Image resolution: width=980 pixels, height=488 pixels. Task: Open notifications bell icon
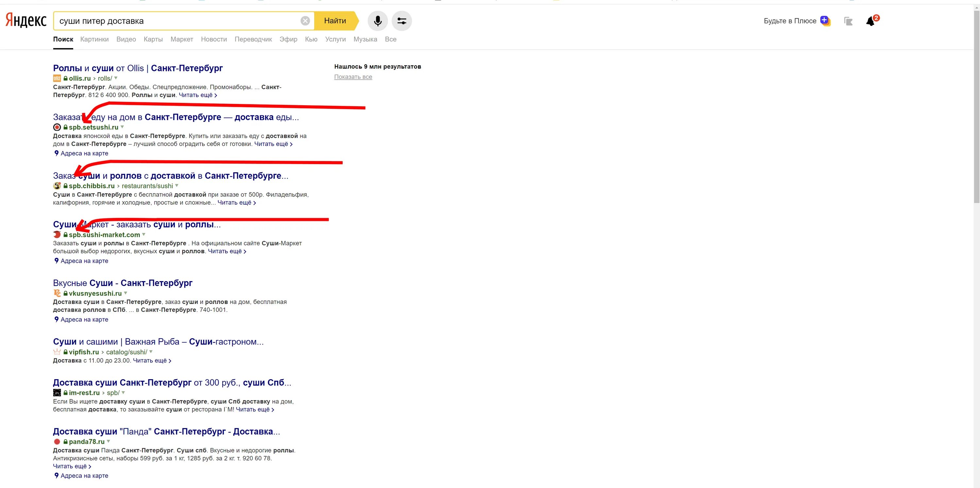tap(871, 21)
